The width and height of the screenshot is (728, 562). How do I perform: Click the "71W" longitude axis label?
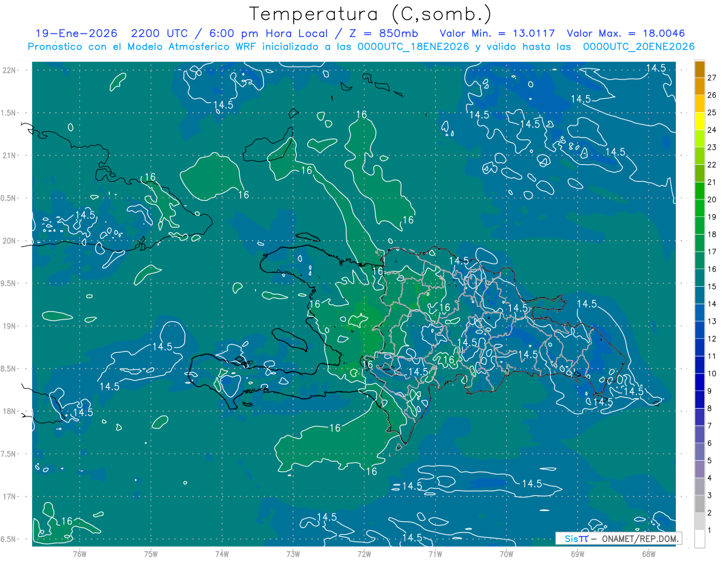point(435,554)
